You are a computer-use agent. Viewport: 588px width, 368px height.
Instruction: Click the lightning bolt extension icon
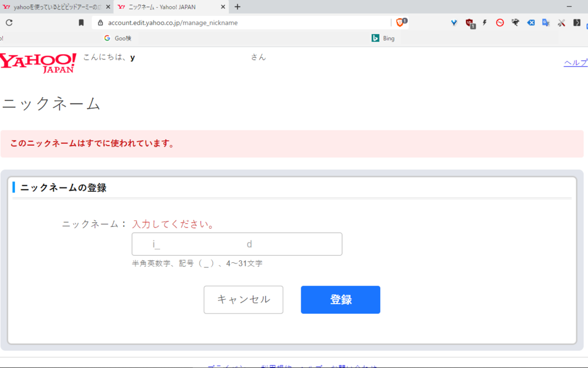(485, 23)
